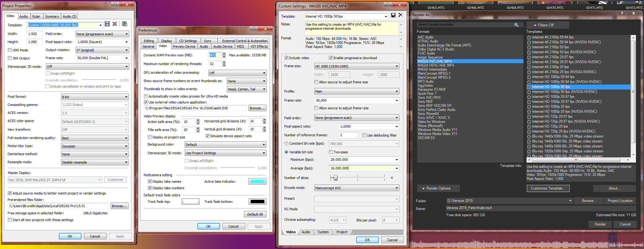Click the Active take indicator color swatch
Image resolution: width=644 pixels, height=249 pixels.
click(257, 181)
